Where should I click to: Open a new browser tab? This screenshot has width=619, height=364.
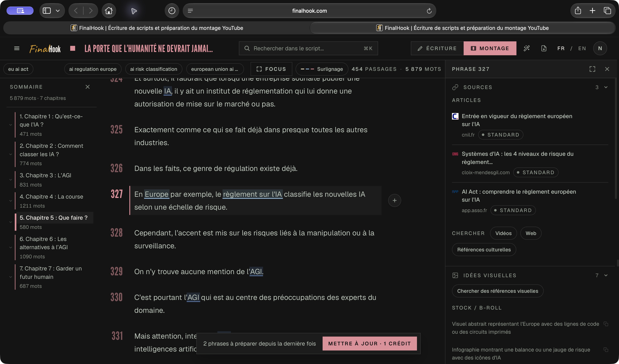[x=592, y=11]
